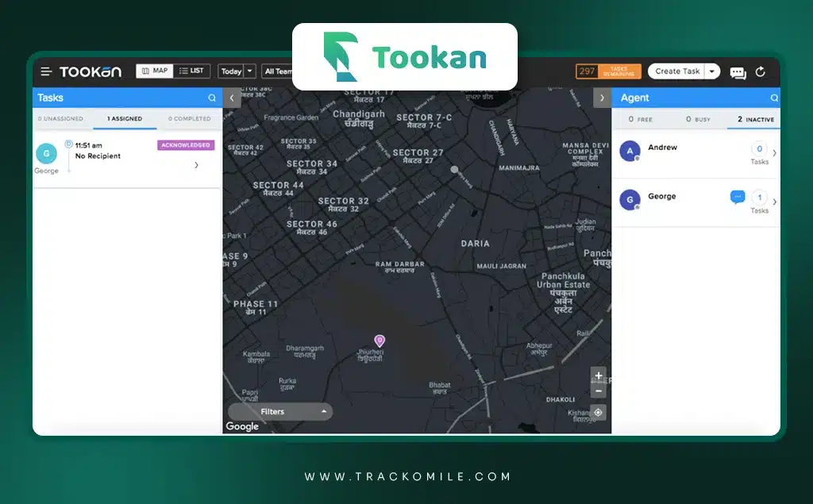Select the 0 Free agents tab
Viewport: 813px width, 504px height.
tap(641, 119)
